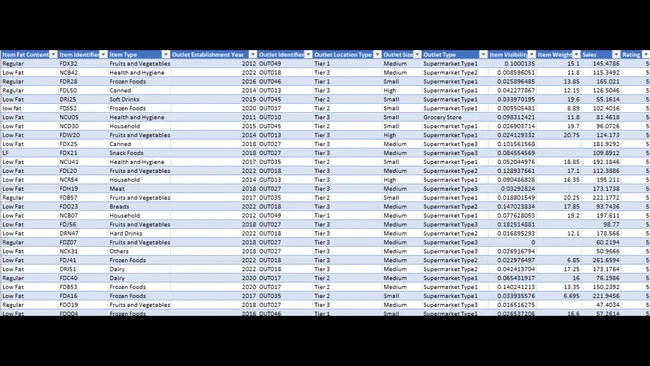Open the Sales column filter dropdown
This screenshot has height=366, width=650.
[616, 55]
